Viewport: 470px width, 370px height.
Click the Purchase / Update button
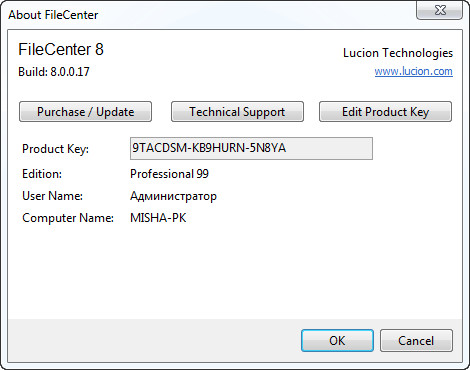coord(85,112)
